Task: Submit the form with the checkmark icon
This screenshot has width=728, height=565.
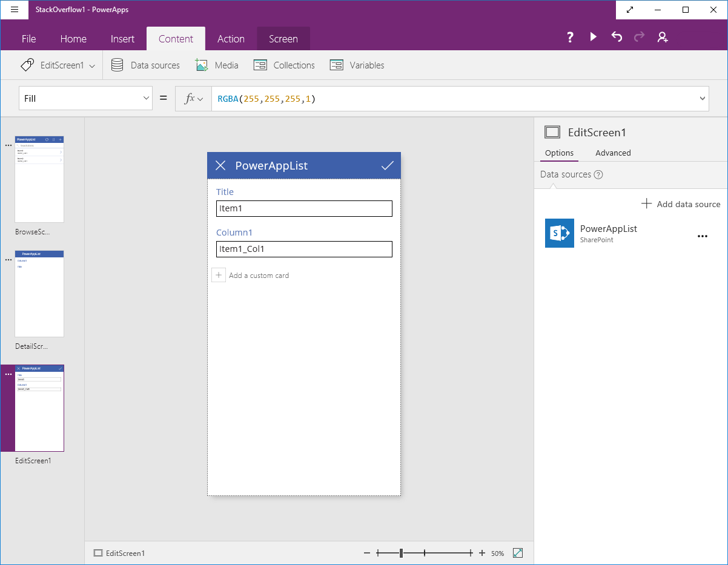Action: tap(388, 165)
